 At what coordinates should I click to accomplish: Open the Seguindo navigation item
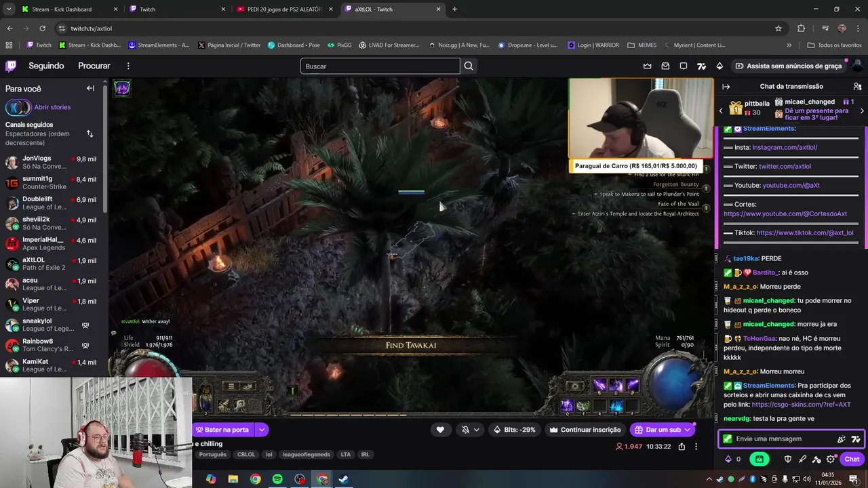click(x=46, y=66)
